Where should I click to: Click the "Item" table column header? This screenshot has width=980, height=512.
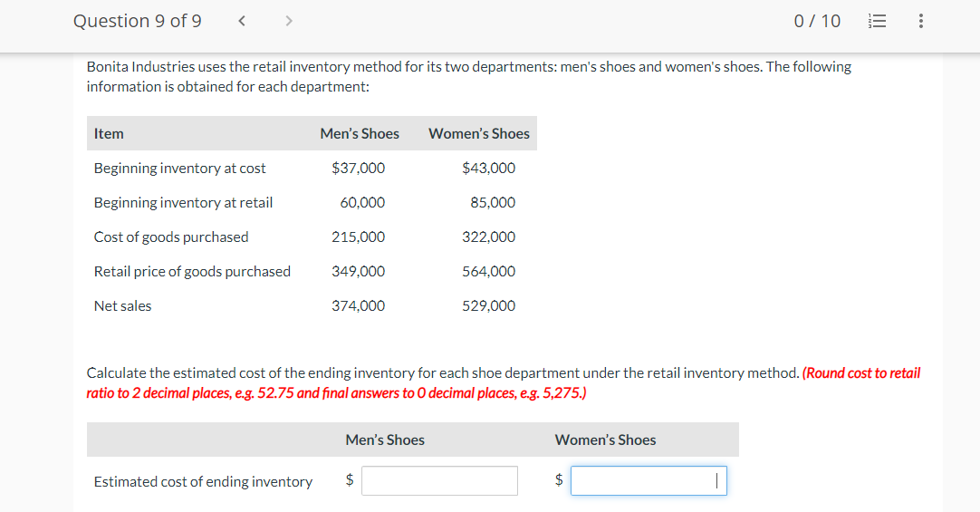[109, 134]
